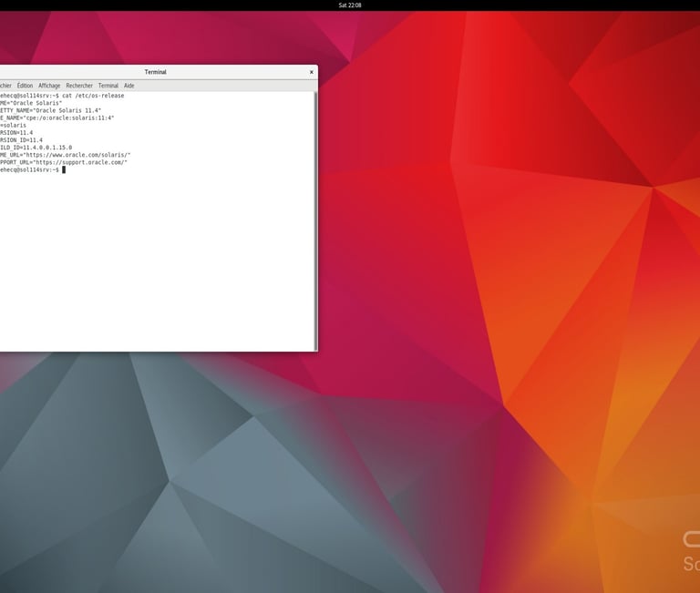The height and width of the screenshot is (593, 700).
Task: Close the Terminal window
Action: tap(311, 72)
